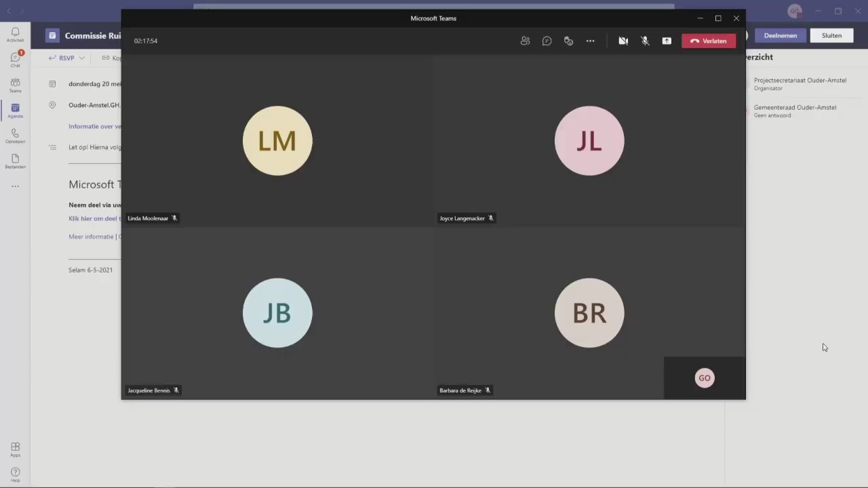Show more apps ellipsis in the sidebar
Screen dimensions: 868x488
point(15,186)
